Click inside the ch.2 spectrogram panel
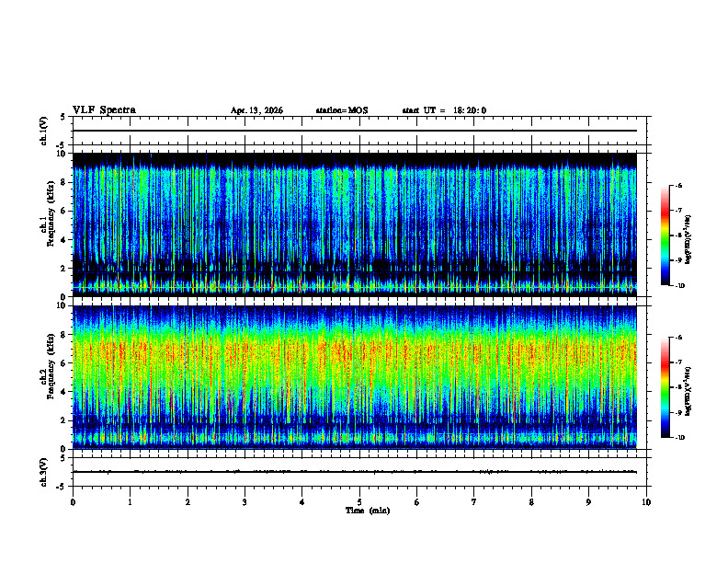 click(x=355, y=377)
